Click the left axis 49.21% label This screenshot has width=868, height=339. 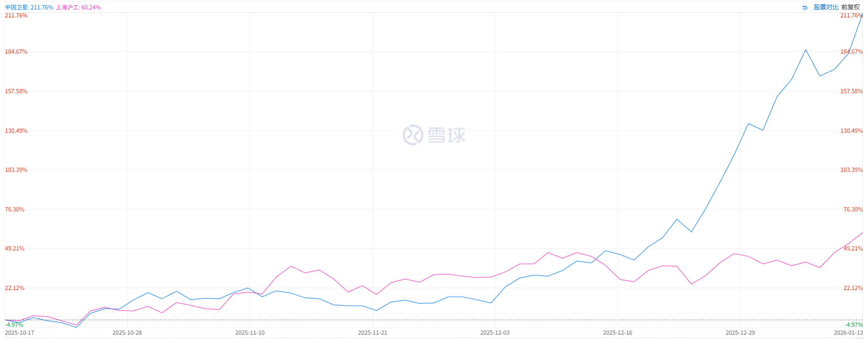pyautogui.click(x=15, y=249)
